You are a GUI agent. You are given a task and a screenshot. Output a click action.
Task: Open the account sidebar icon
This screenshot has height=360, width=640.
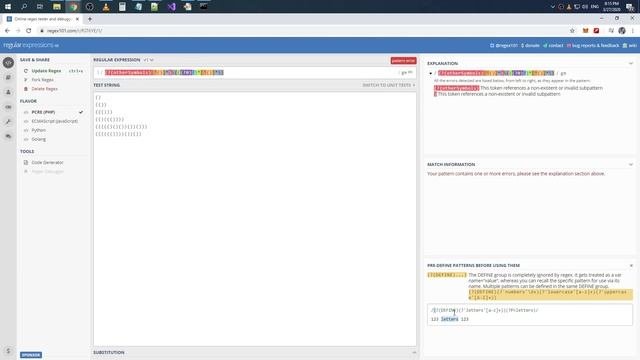click(x=8, y=92)
